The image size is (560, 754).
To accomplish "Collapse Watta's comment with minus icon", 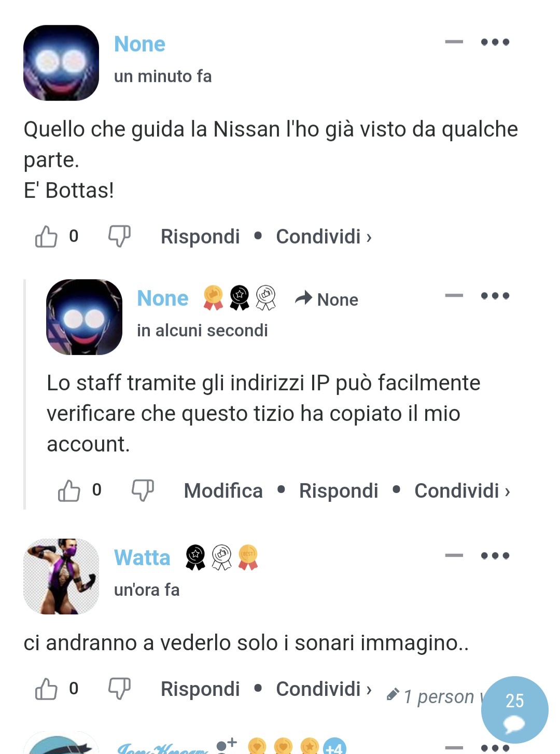I will (454, 555).
